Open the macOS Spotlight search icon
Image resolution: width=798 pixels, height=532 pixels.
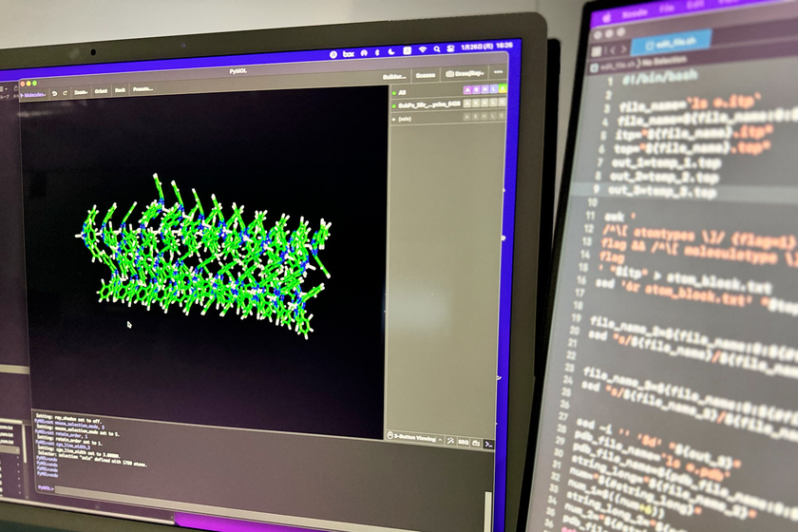[437, 48]
